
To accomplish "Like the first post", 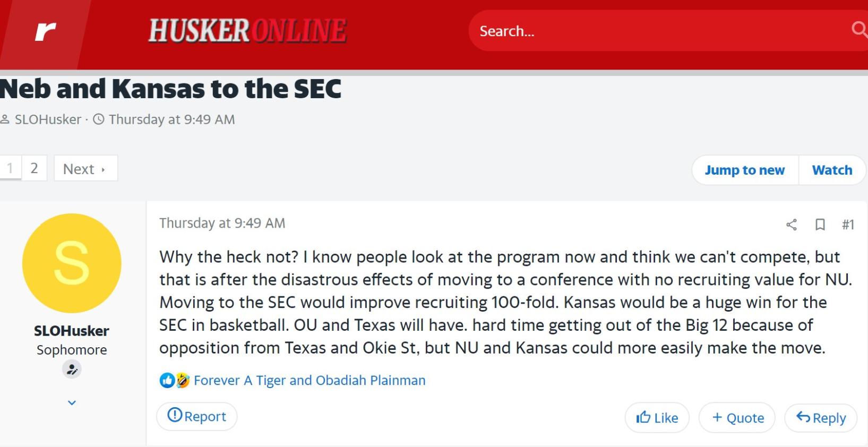I will [657, 418].
